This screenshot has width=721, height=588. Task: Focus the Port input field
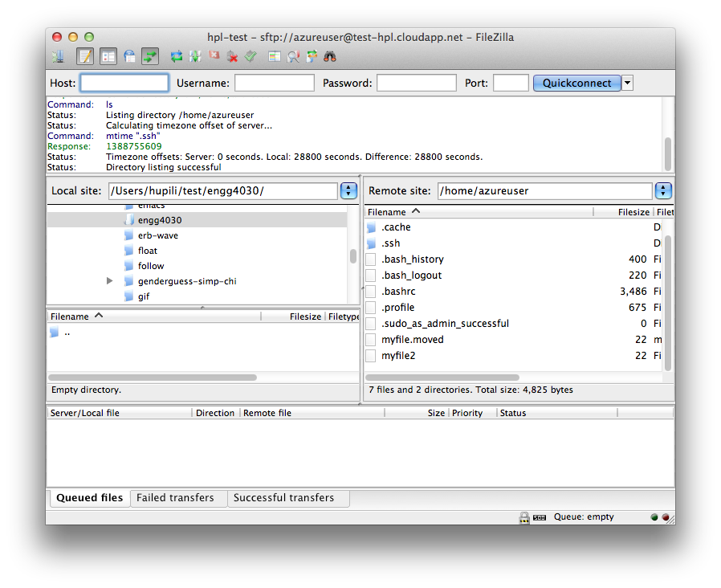(x=511, y=84)
